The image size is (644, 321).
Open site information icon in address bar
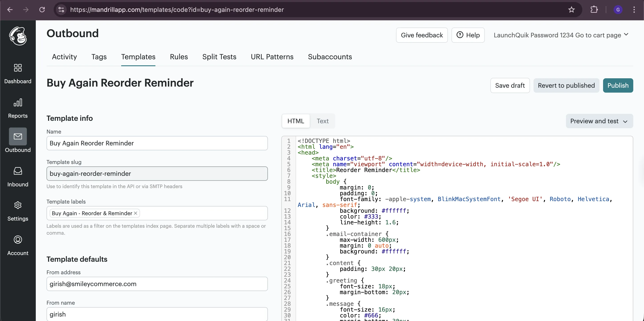(61, 10)
